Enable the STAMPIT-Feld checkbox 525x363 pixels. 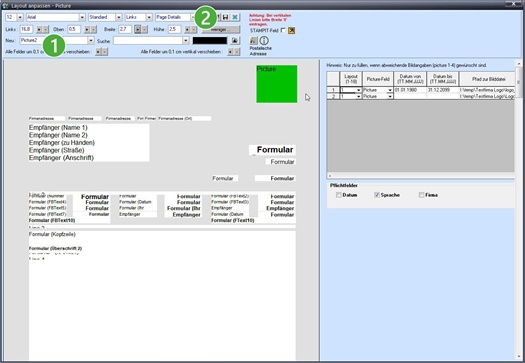point(283,30)
